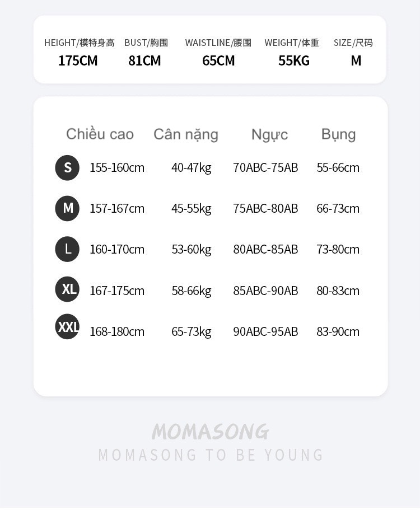This screenshot has height=515, width=420.
Task: Click the SIZE/尺码 label
Action: pyautogui.click(x=353, y=43)
